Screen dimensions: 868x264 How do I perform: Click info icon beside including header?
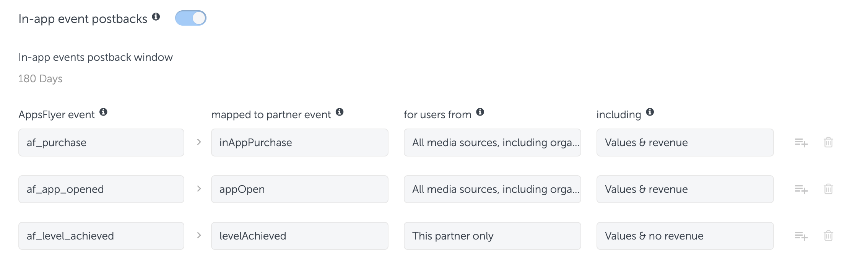(x=650, y=112)
